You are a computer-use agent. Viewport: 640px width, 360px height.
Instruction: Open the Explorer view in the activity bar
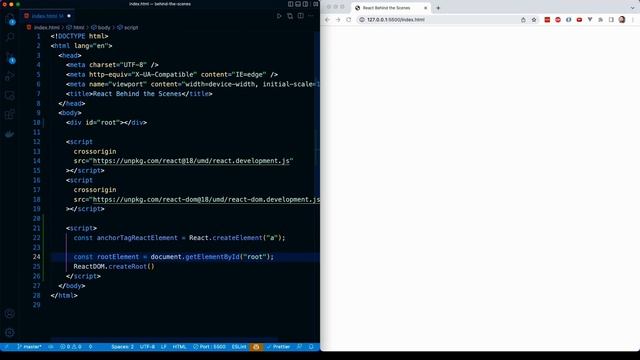coord(10,18)
